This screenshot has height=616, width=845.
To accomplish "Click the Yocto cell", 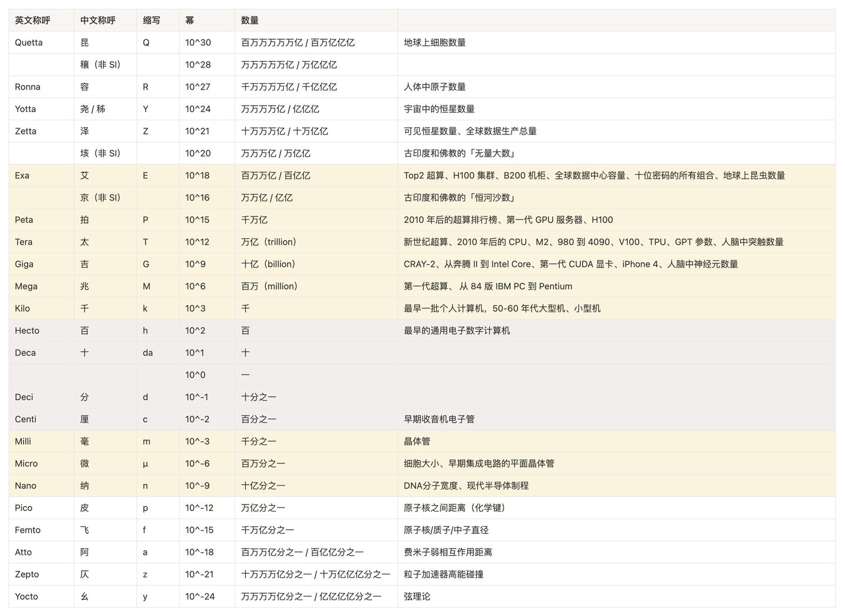I will coord(41,597).
